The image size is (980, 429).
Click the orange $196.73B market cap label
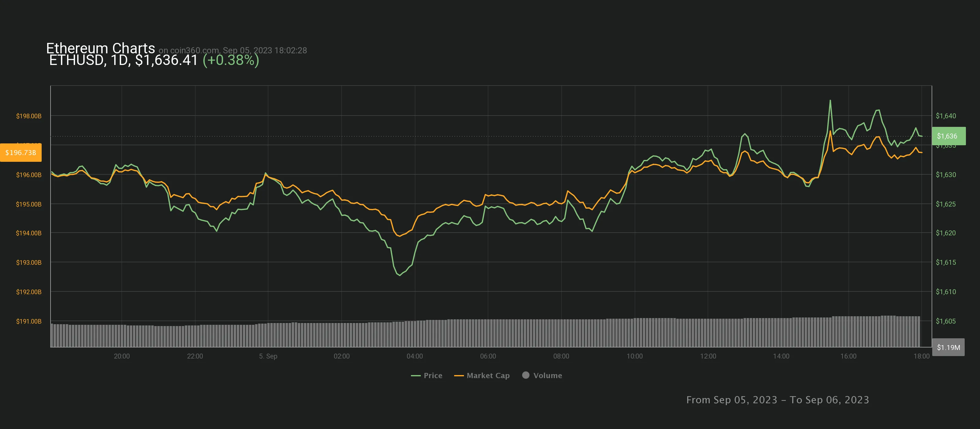pos(21,153)
